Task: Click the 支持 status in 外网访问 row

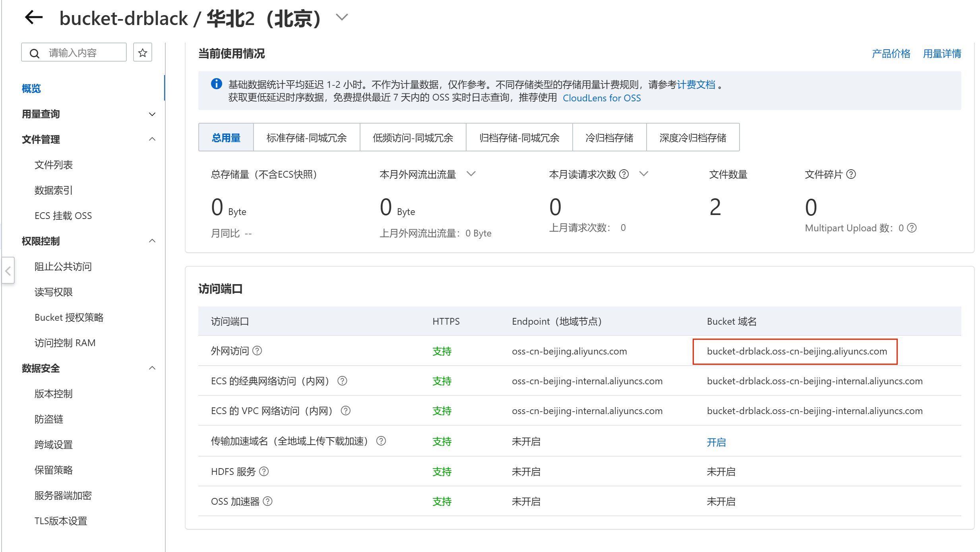Action: [x=442, y=351]
